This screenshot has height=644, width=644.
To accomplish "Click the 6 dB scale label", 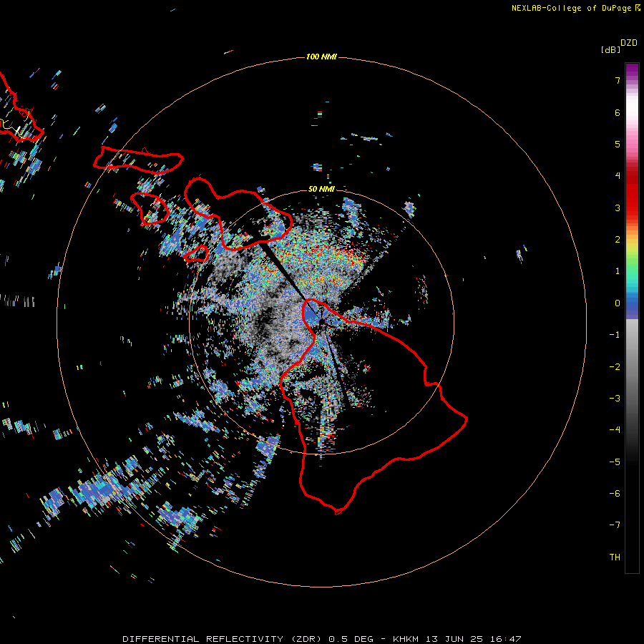I will 618,112.
